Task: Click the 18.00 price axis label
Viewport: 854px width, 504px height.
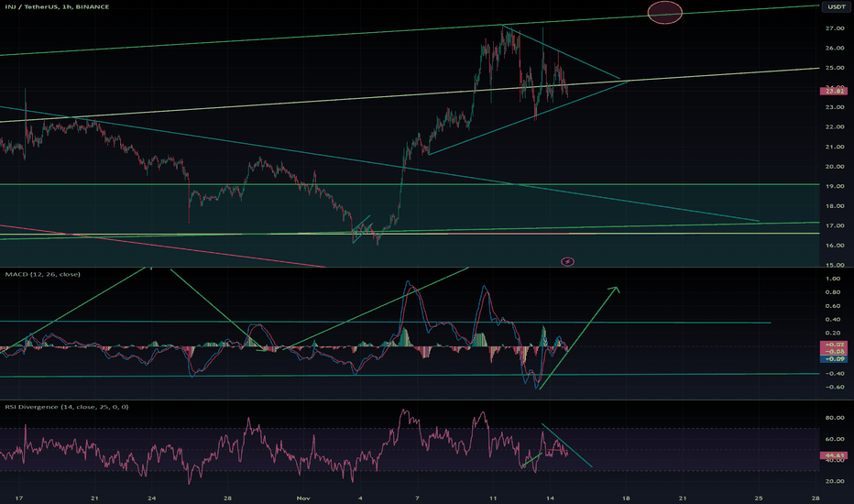Action: pos(835,206)
